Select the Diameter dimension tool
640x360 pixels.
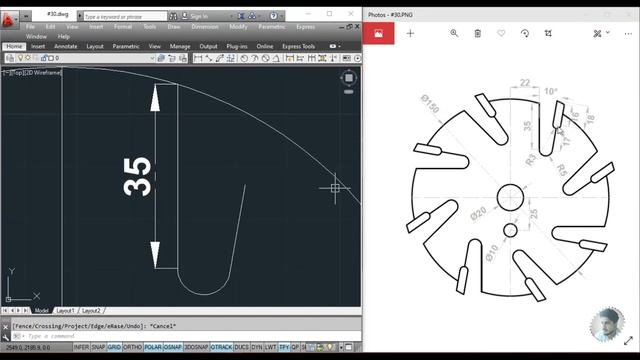click(x=266, y=58)
